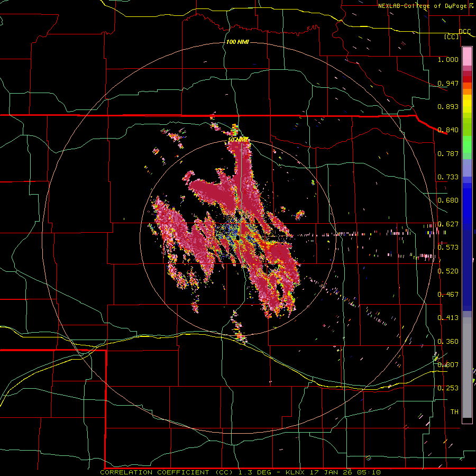The image size is (476, 476).
Task: Click the 0.253 scale value
Action: point(448,388)
